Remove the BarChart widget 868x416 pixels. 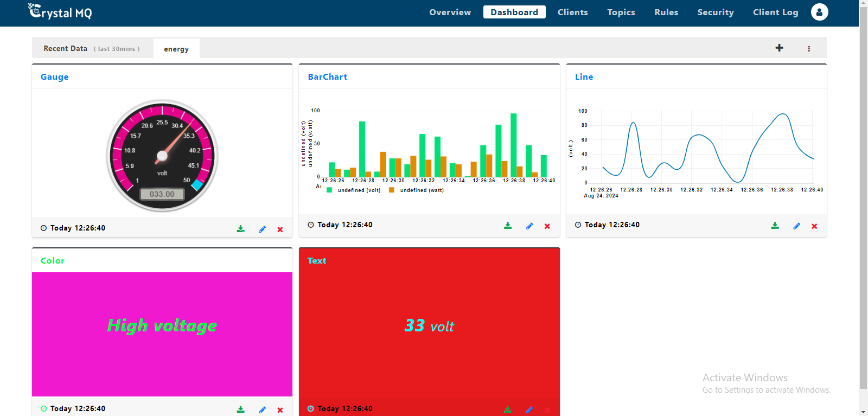[x=547, y=226]
